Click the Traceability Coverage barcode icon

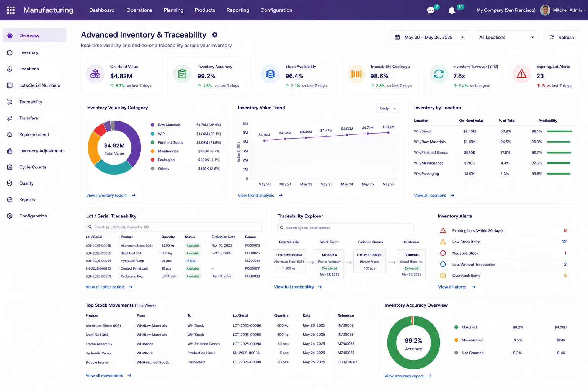coord(356,74)
